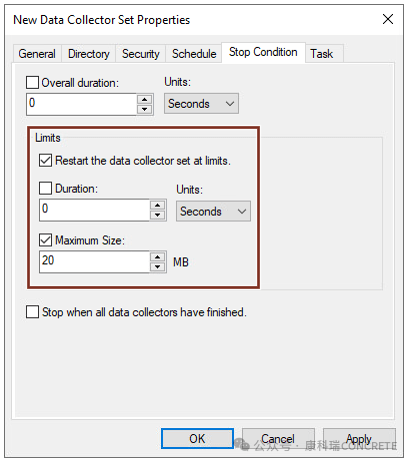Decrease Limits Duration with down arrow
The height and width of the screenshot is (462, 409).
pyautogui.click(x=157, y=215)
